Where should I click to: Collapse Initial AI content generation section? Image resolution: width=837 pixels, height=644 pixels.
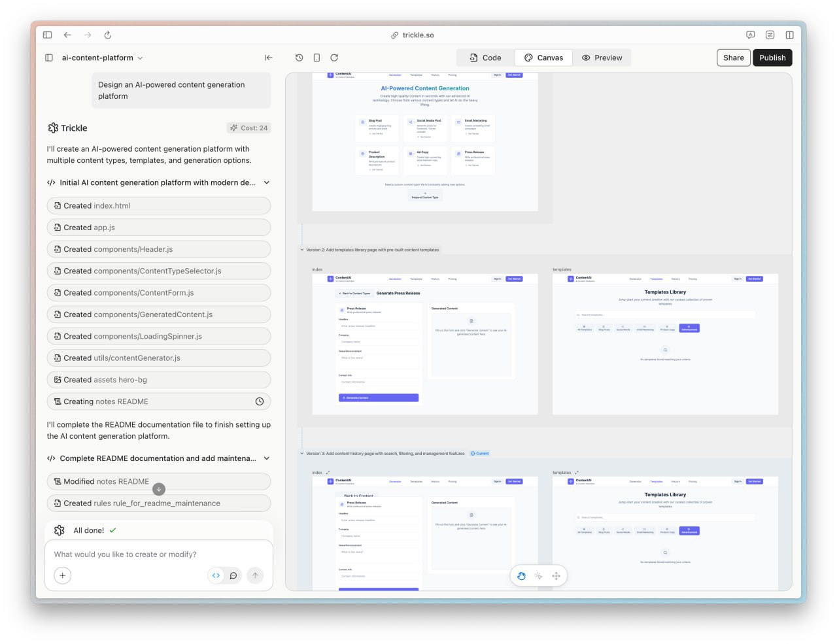pyautogui.click(x=266, y=182)
